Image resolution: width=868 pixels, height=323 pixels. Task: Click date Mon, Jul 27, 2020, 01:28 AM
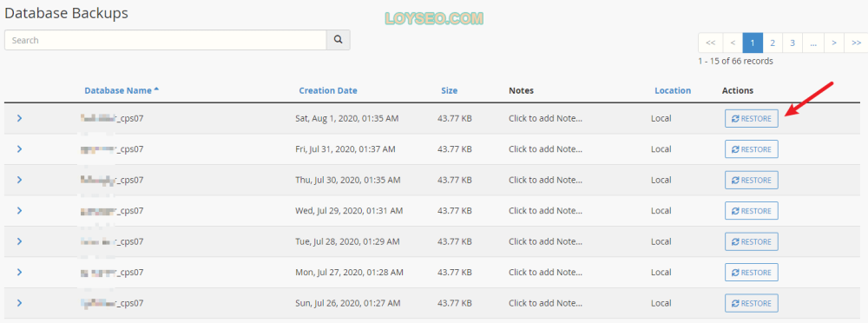point(349,272)
